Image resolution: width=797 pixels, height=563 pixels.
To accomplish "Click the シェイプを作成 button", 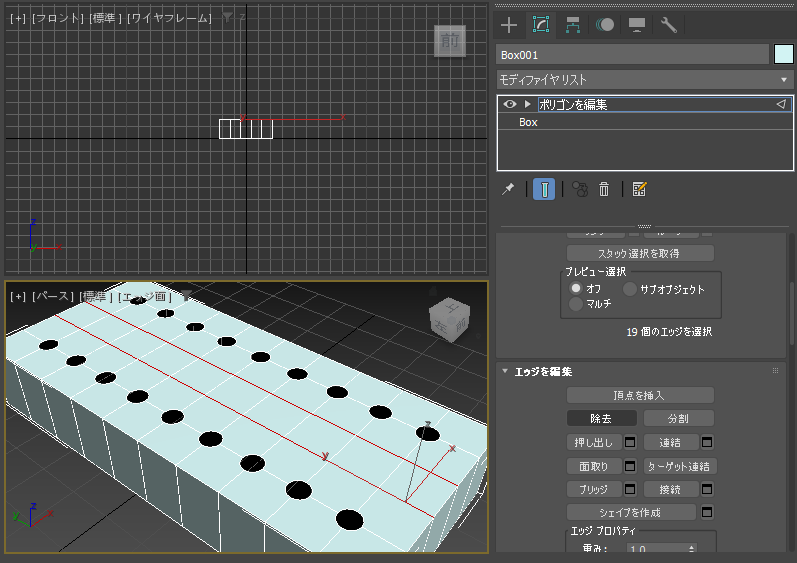I will [x=631, y=512].
